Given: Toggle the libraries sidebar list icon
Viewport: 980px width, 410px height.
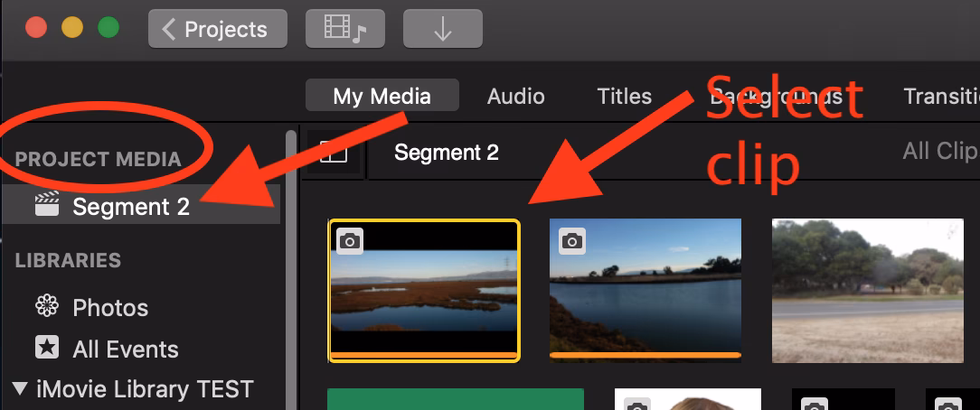Looking at the screenshot, I should [x=333, y=153].
